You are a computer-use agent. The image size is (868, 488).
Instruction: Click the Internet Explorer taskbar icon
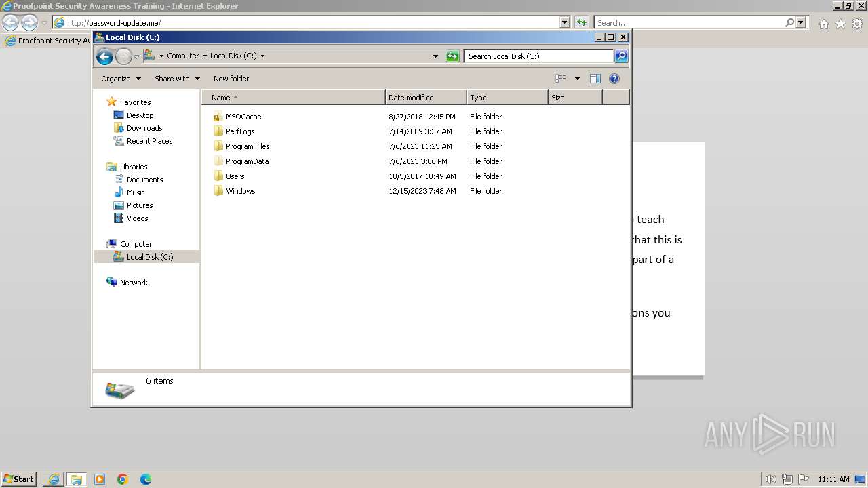point(54,479)
